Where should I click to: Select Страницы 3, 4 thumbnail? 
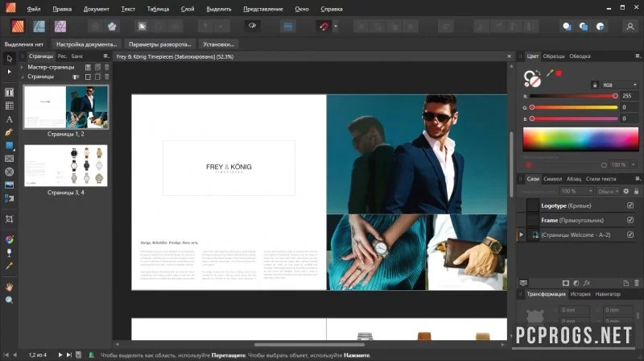(x=66, y=165)
